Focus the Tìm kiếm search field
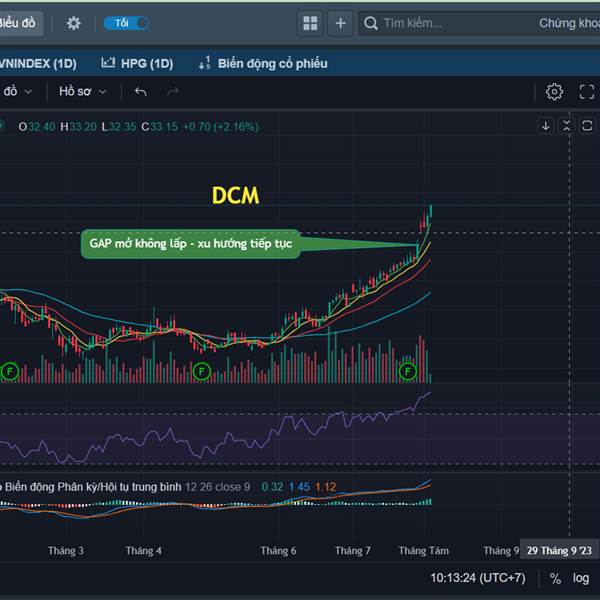 (x=444, y=23)
